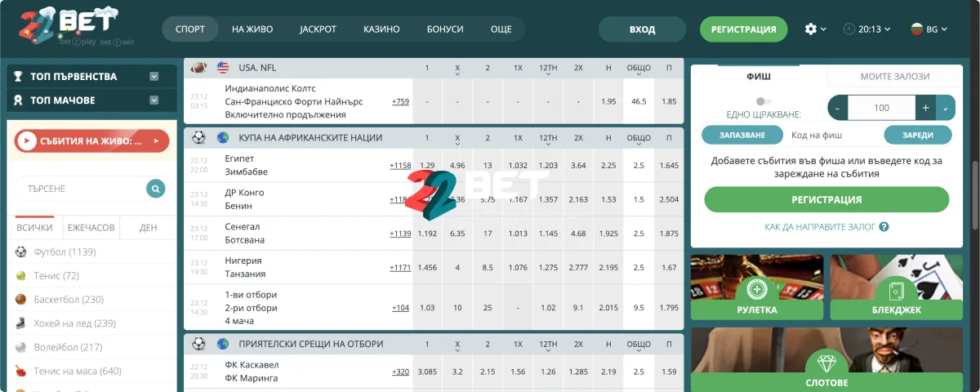Open the Jackpot menu item
Viewport: 980px width, 392px height.
click(318, 29)
